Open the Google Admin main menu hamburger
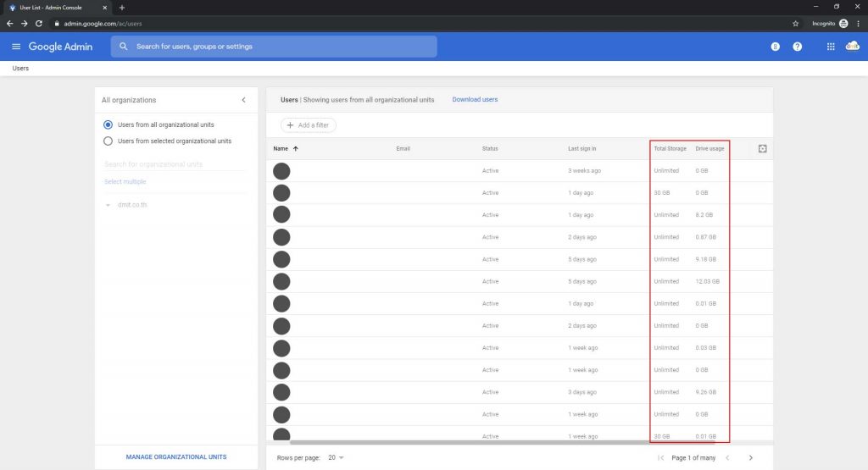The width and height of the screenshot is (868, 470). 16,47
